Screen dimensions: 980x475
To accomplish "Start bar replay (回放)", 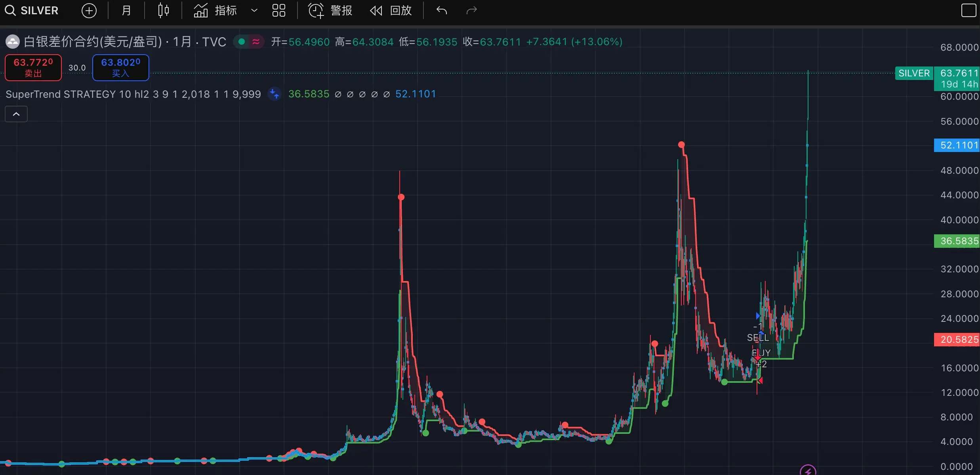I will [391, 11].
